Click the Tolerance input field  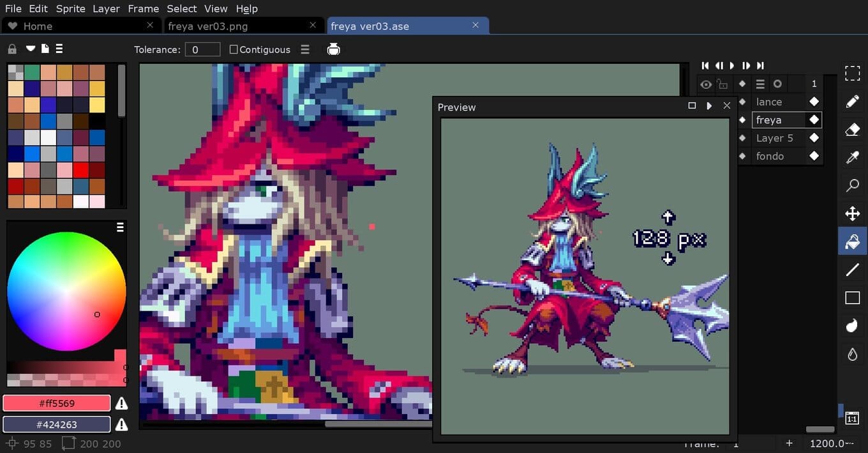tap(202, 50)
